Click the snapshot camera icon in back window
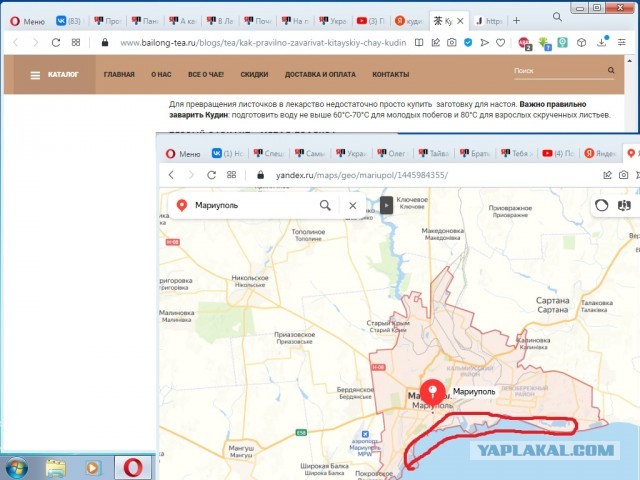 [451, 42]
